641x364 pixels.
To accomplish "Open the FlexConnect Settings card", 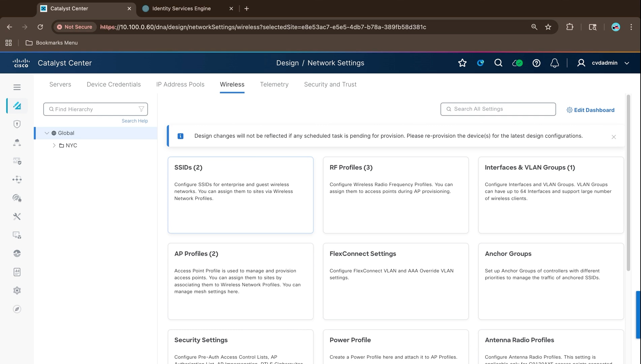I will [396, 281].
